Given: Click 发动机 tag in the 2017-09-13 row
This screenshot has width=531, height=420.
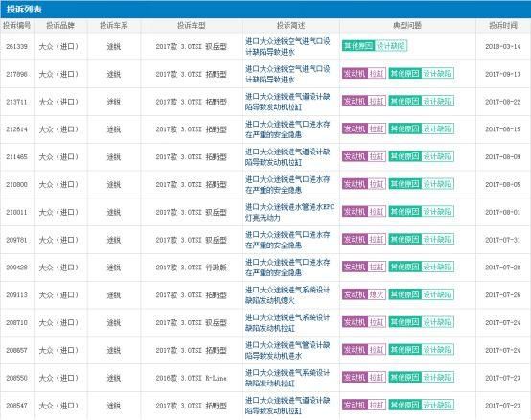Looking at the screenshot, I should (x=355, y=74).
